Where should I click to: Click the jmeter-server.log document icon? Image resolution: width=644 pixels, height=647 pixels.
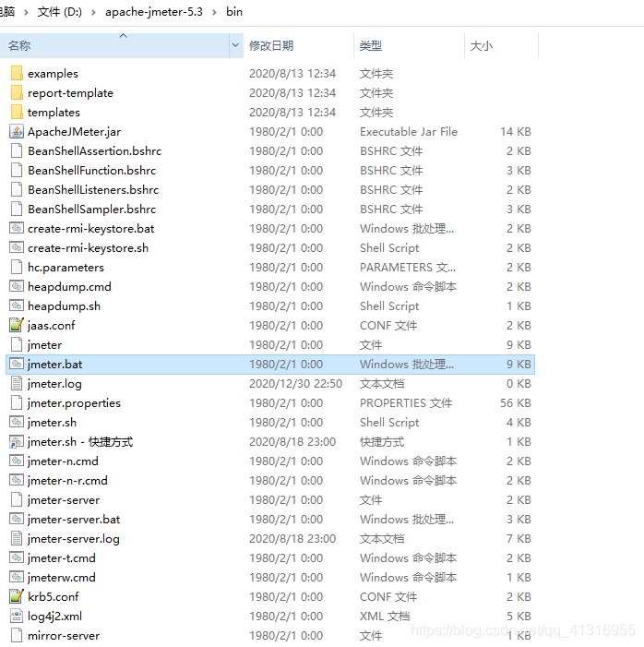17,538
